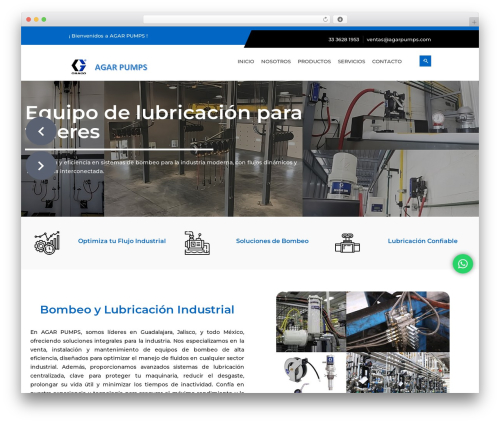Open the lubrication pump photo thumbnail

point(311,322)
